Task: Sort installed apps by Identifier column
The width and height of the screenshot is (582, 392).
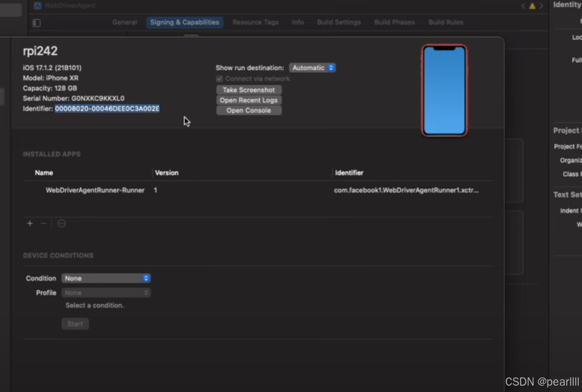Action: (349, 173)
